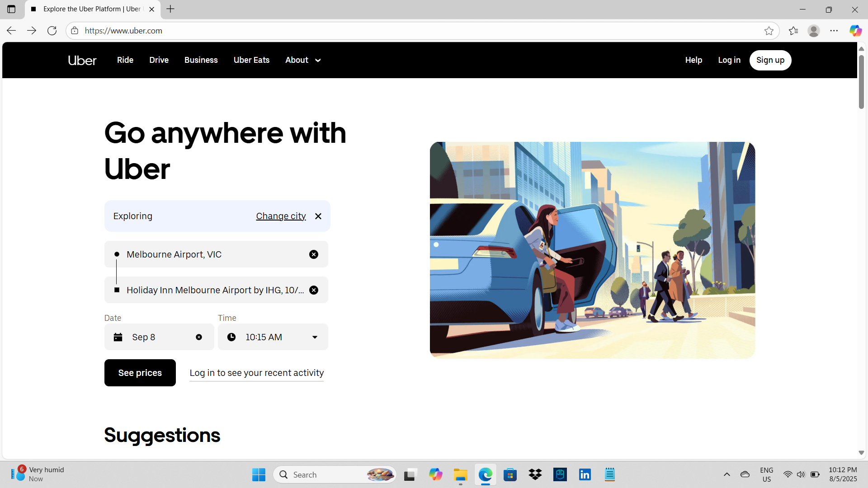Click the page vertical scrollbar thumb
The image size is (868, 488).
861,82
